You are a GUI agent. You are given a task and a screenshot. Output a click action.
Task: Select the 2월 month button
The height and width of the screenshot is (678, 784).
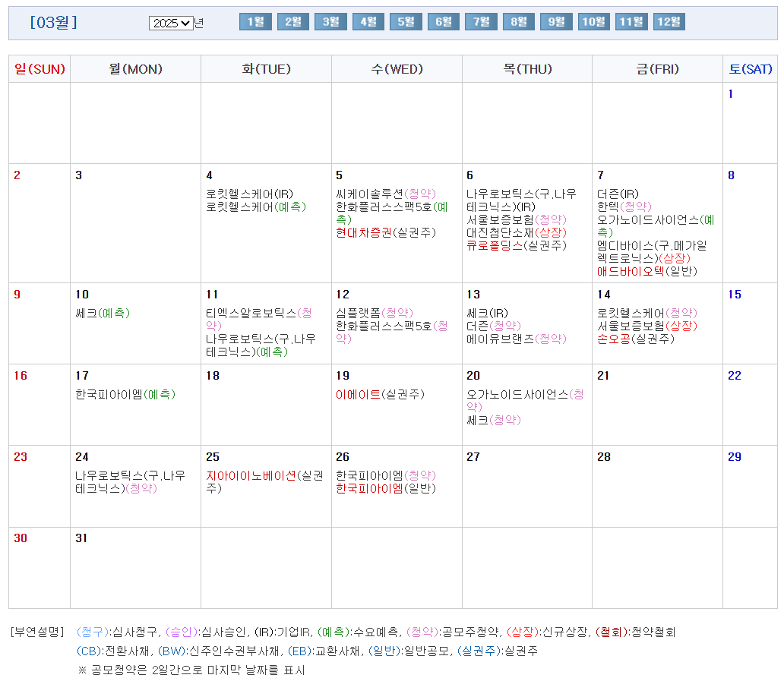point(293,22)
